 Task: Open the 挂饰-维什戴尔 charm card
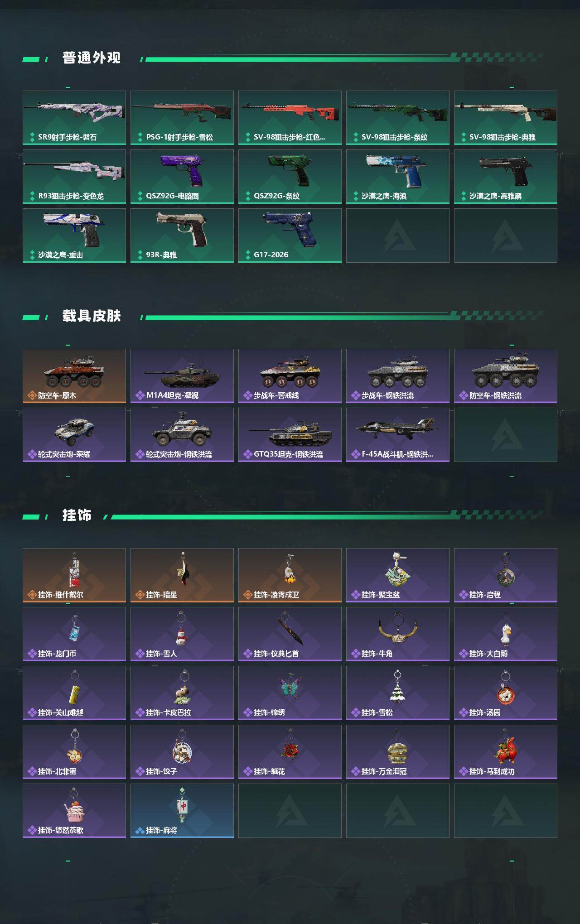coord(74,575)
